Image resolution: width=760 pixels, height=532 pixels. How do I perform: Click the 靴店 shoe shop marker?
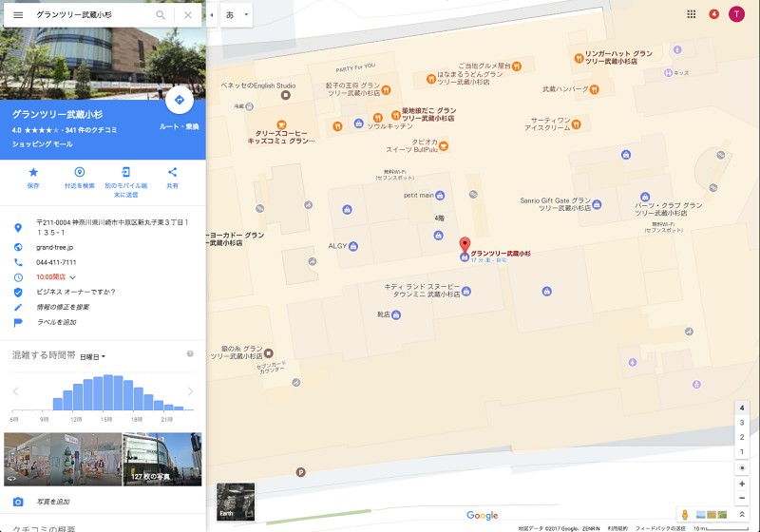pyautogui.click(x=395, y=315)
